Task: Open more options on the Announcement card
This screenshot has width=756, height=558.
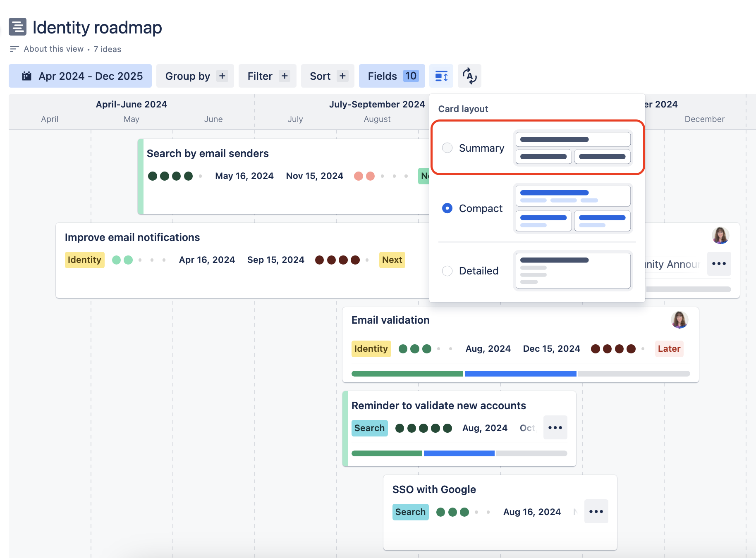Action: pos(719,264)
